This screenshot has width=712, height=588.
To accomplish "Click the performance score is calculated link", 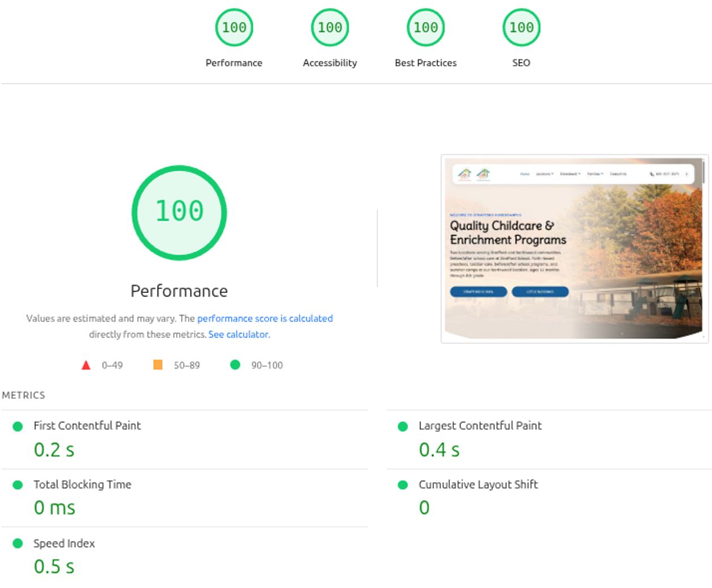I will pyautogui.click(x=264, y=318).
